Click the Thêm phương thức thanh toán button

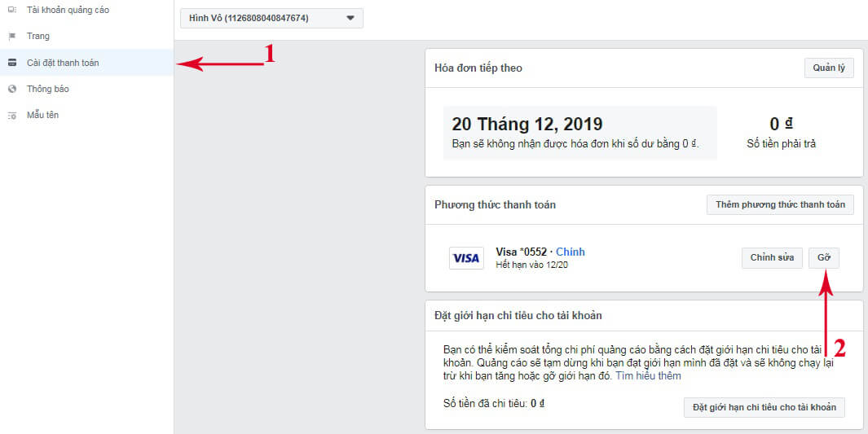click(780, 204)
